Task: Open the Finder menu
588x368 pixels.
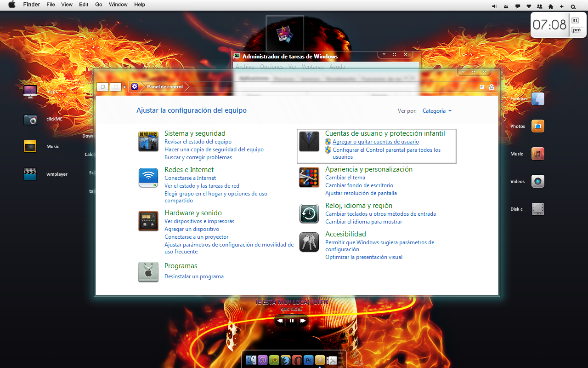Action: tap(32, 5)
